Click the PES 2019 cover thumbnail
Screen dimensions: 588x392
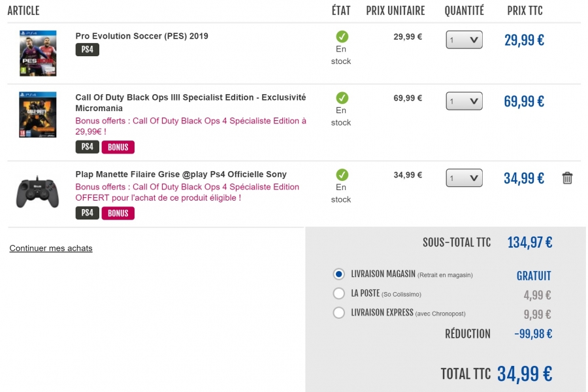point(38,54)
